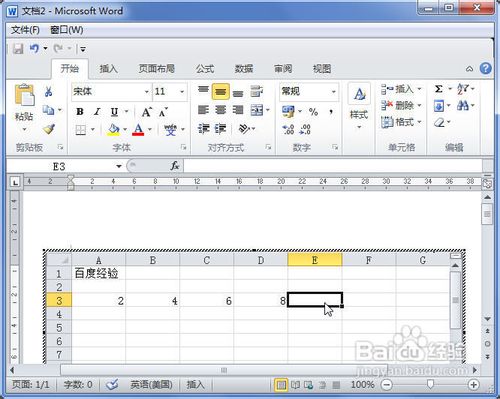Zoom out with minus button
Viewport: 500px width, 399px height.
387,385
